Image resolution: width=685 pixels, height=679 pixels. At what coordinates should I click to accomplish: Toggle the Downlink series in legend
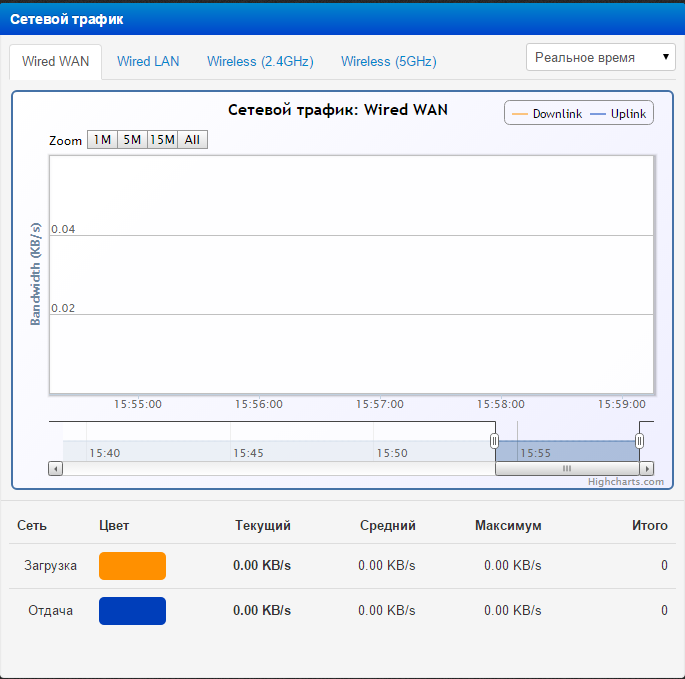click(x=547, y=114)
